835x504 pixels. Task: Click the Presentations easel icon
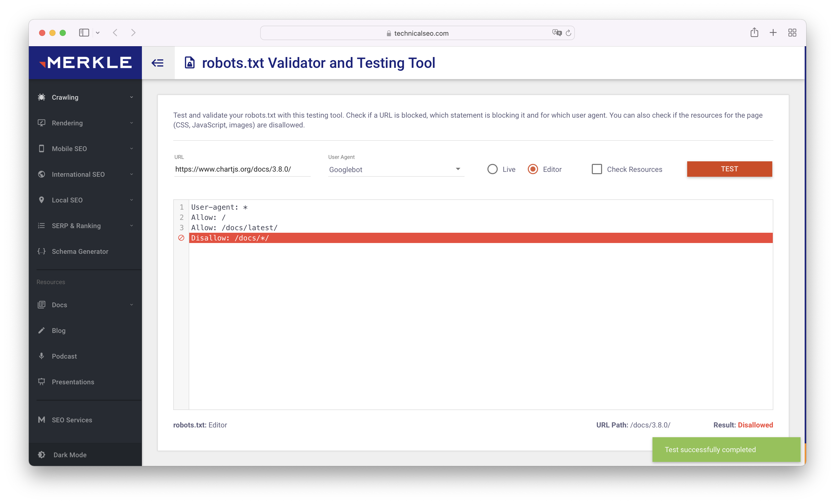coord(41,382)
